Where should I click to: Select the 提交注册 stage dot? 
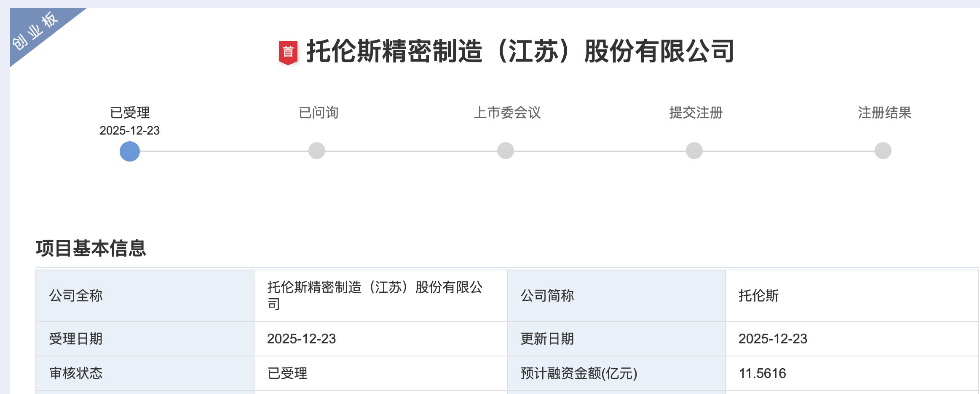(694, 151)
